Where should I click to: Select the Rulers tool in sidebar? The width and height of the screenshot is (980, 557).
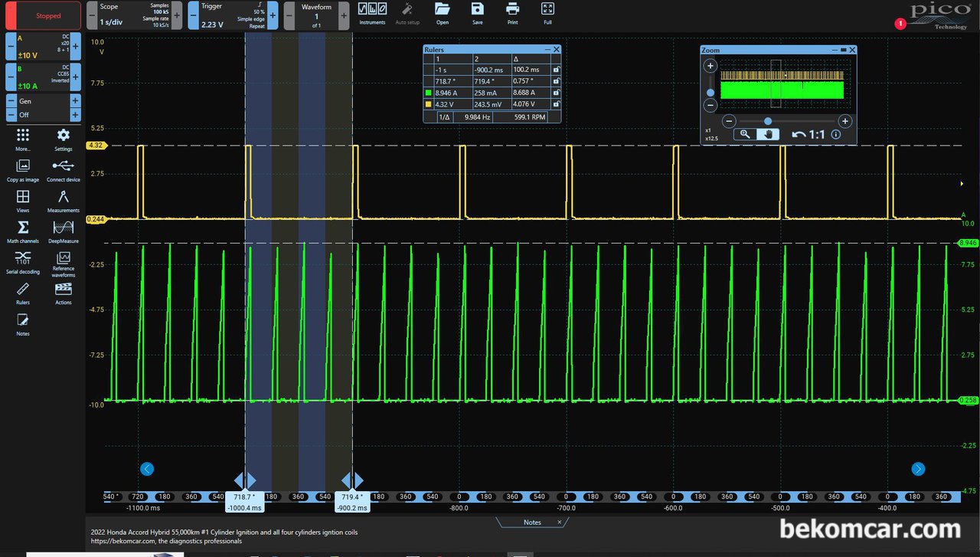click(23, 293)
